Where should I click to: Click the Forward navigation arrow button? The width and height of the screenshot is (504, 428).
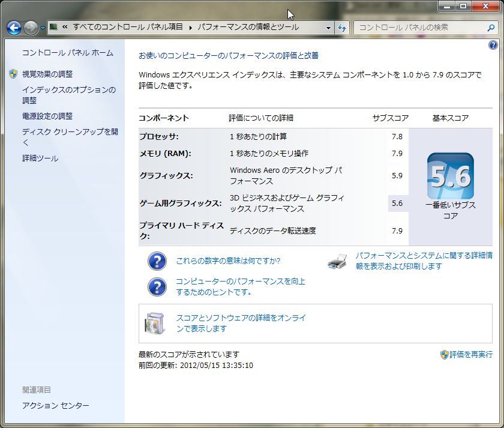(x=31, y=28)
